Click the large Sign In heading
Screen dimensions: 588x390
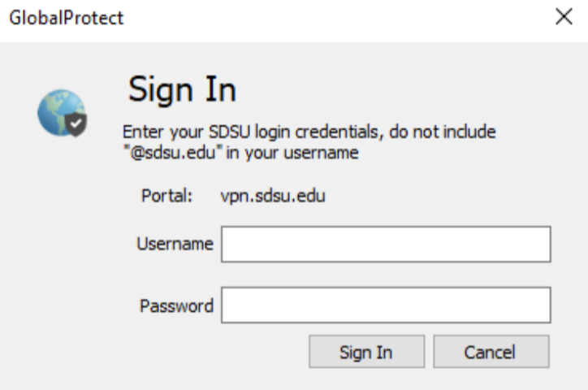pyautogui.click(x=182, y=89)
